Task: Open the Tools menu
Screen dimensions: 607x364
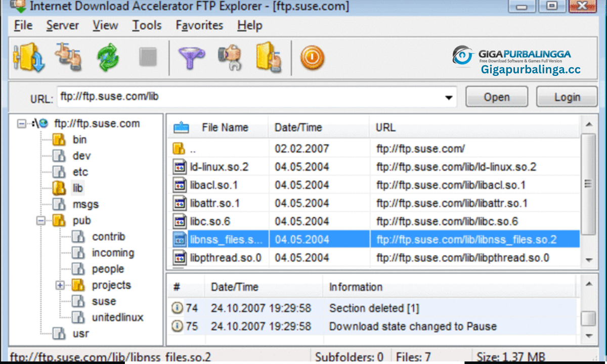Action: (x=147, y=25)
